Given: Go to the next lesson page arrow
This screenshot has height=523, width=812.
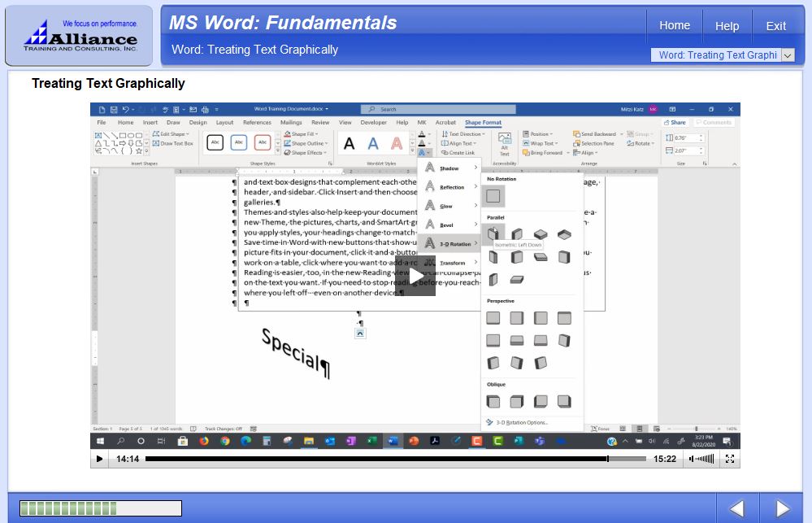Looking at the screenshot, I should (782, 509).
